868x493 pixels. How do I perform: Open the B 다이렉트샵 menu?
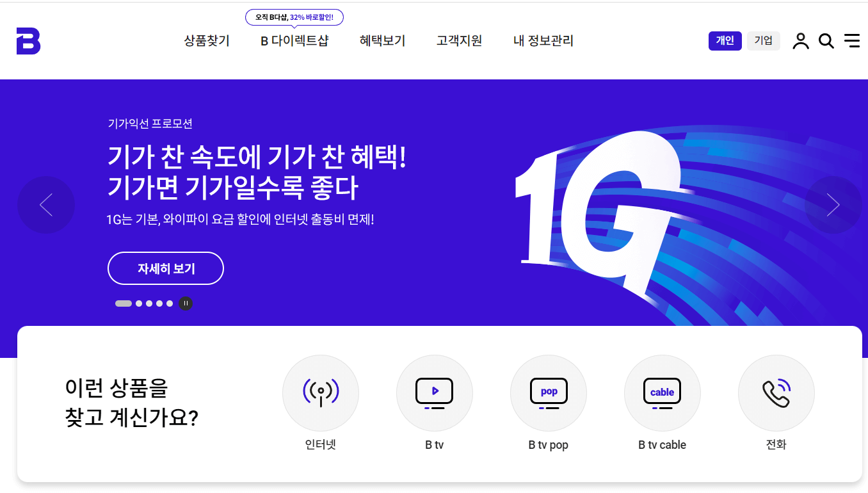click(294, 41)
